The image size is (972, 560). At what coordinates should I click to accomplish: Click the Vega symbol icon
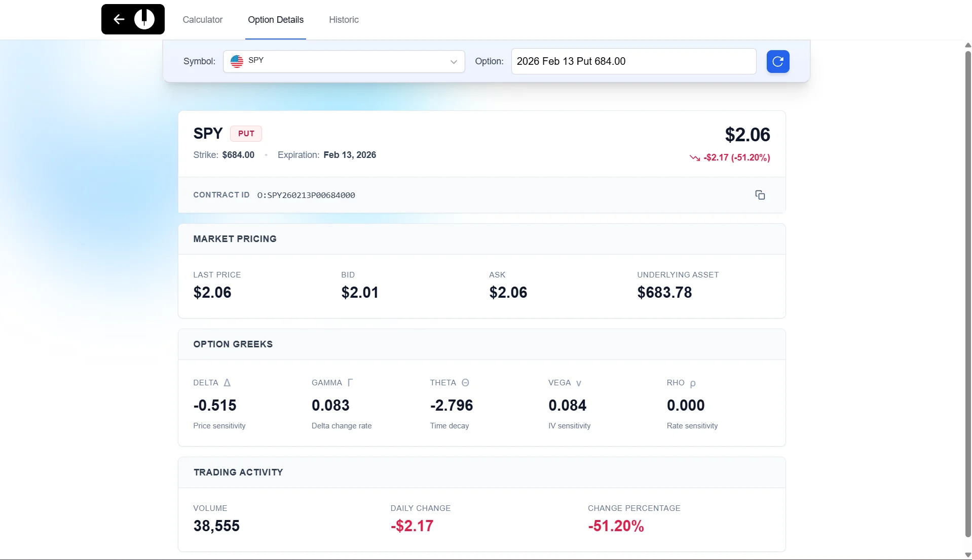579,383
